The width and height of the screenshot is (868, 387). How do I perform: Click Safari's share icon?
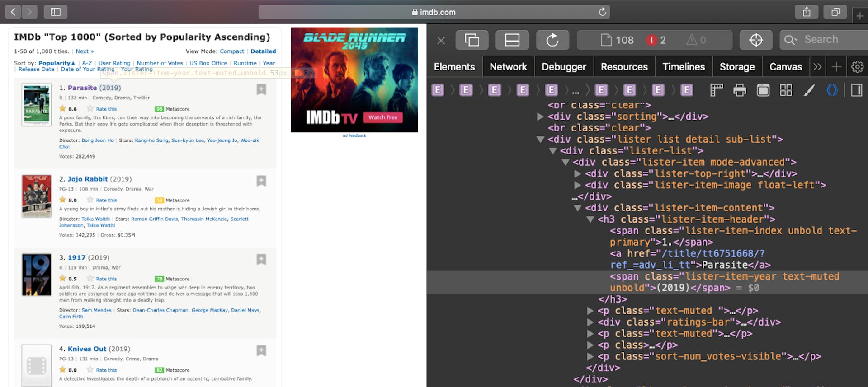pyautogui.click(x=807, y=12)
